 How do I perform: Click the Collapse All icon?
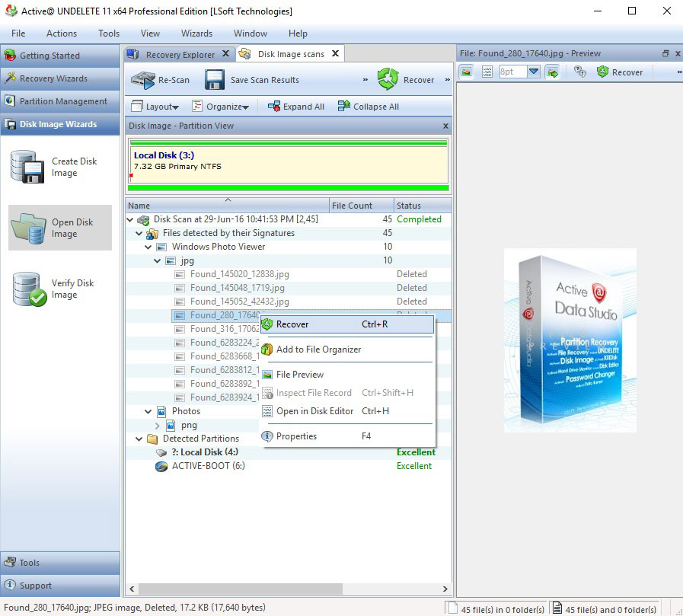click(x=343, y=107)
